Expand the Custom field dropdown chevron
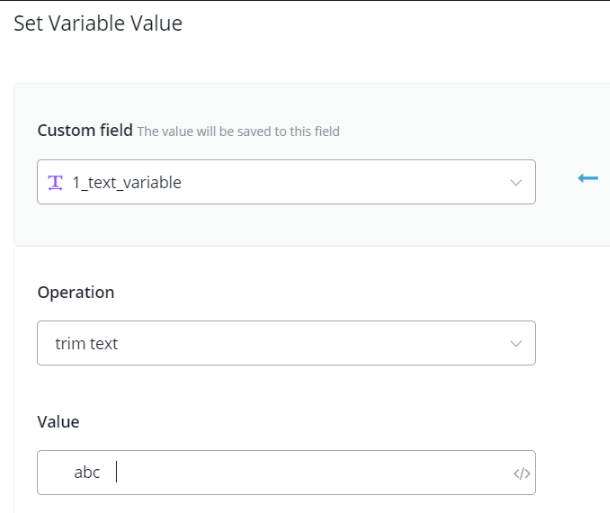610x513 pixels. [516, 183]
